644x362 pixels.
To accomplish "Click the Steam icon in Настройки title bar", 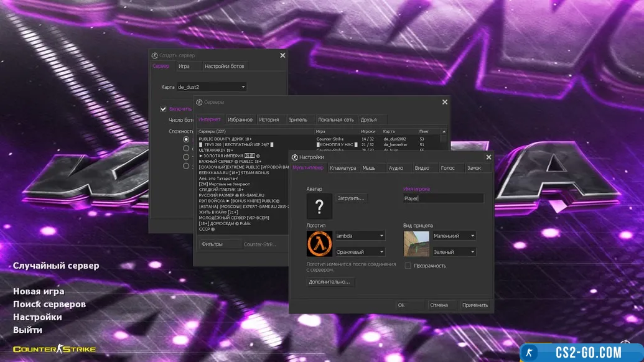I will click(x=295, y=158).
